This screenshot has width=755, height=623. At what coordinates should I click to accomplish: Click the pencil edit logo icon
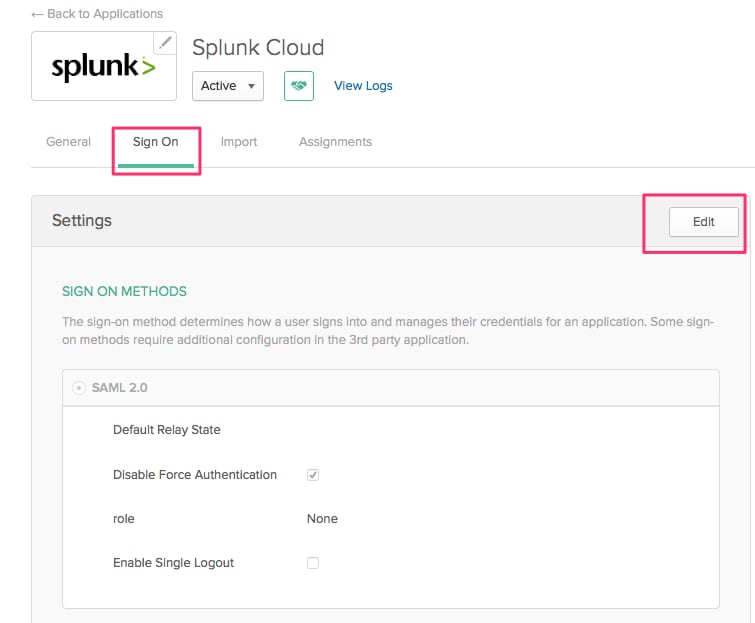tap(165, 43)
